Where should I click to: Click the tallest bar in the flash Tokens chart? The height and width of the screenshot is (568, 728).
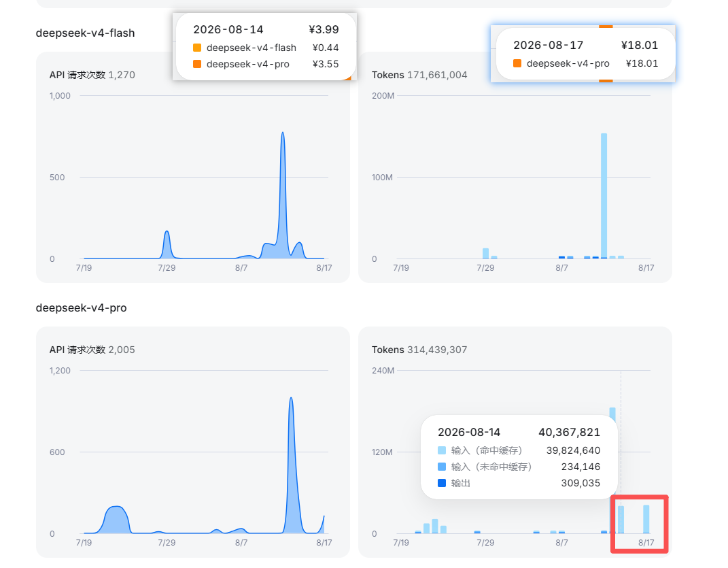[604, 195]
